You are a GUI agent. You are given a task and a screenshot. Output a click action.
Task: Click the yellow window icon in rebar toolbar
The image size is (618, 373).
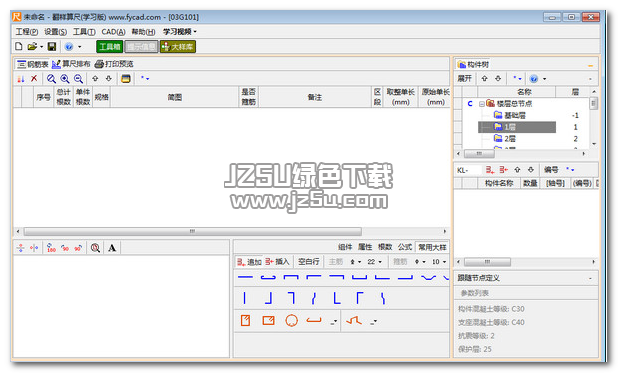pyautogui.click(x=126, y=79)
